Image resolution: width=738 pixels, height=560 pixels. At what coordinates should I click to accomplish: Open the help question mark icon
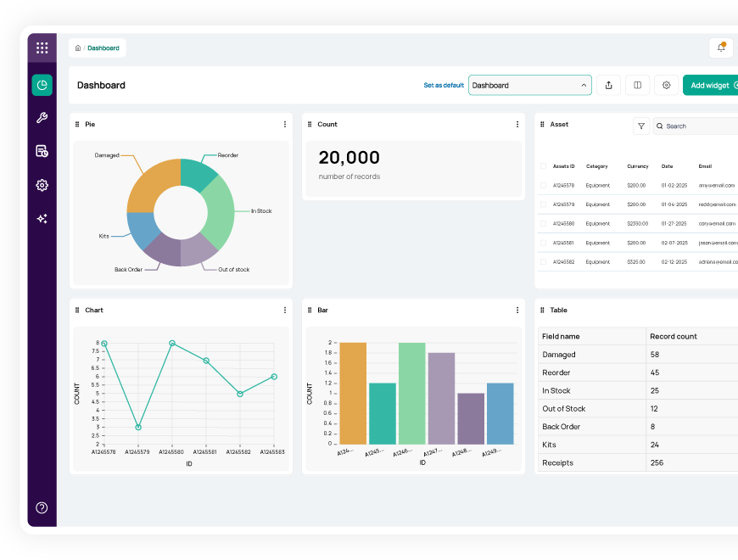(42, 507)
